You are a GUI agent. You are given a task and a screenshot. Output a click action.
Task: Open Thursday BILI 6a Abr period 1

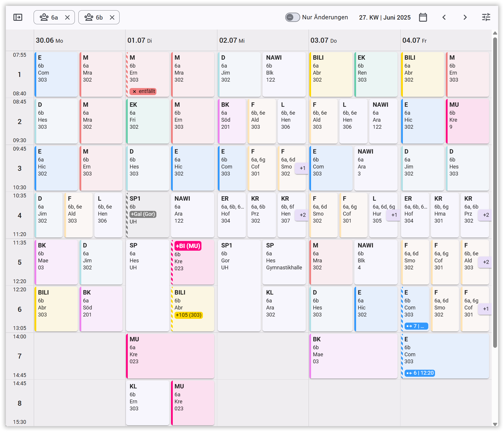tap(331, 74)
